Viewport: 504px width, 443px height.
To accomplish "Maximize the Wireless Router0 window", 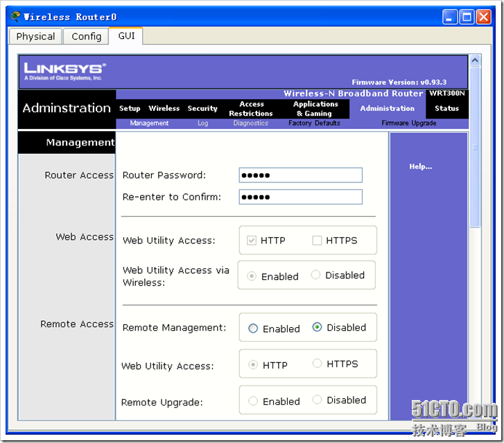I will 467,17.
